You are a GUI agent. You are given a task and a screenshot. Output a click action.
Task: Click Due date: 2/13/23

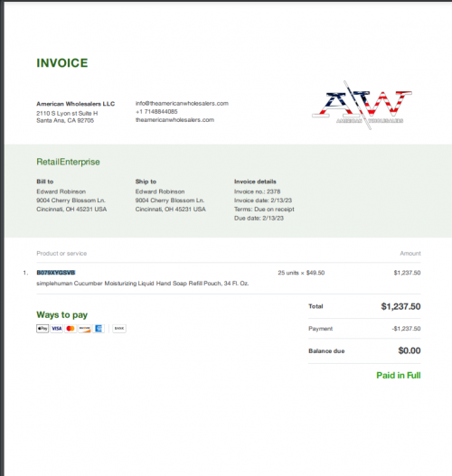coord(259,218)
